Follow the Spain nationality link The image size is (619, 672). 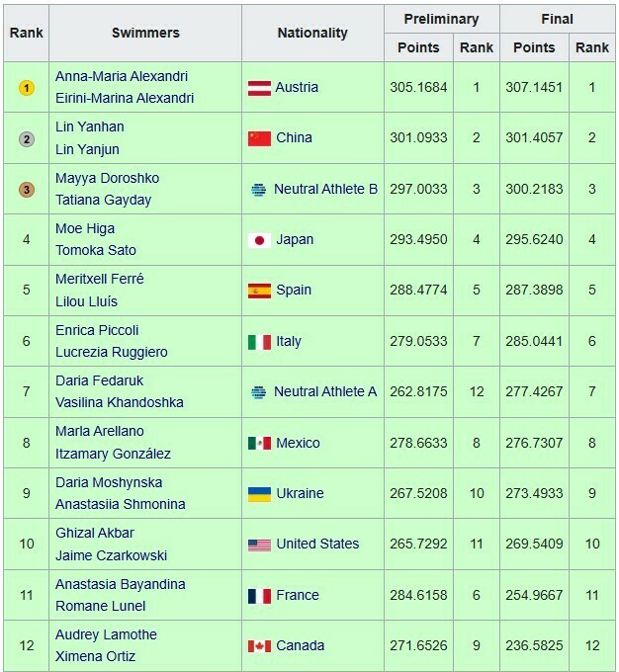pos(295,291)
